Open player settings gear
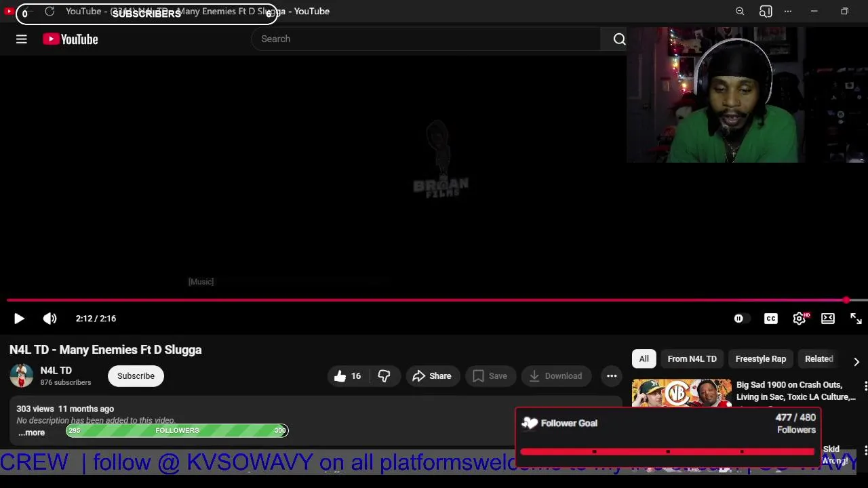Screen dimensions: 868x488 [x=800, y=319]
